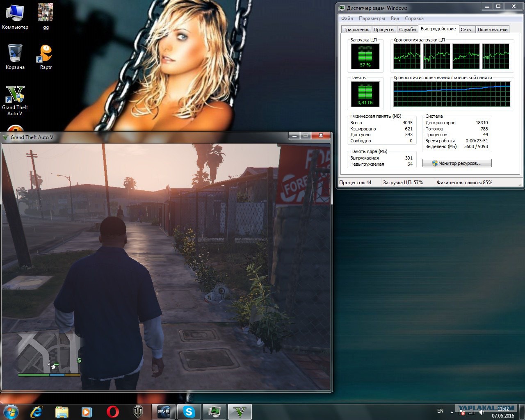Click the Grand Theft Auto V window title text
Viewport: 525px width, 420px height.
[32, 137]
